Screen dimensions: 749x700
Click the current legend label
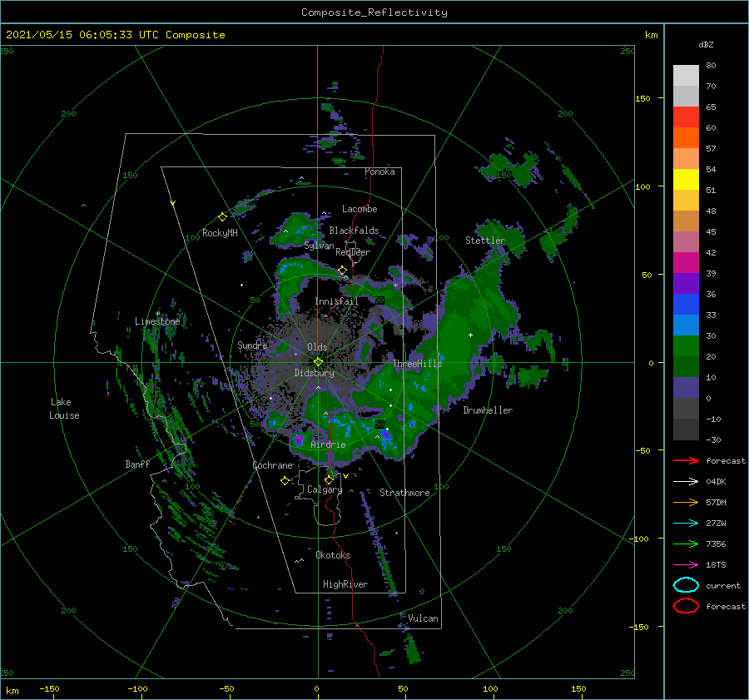(723, 585)
